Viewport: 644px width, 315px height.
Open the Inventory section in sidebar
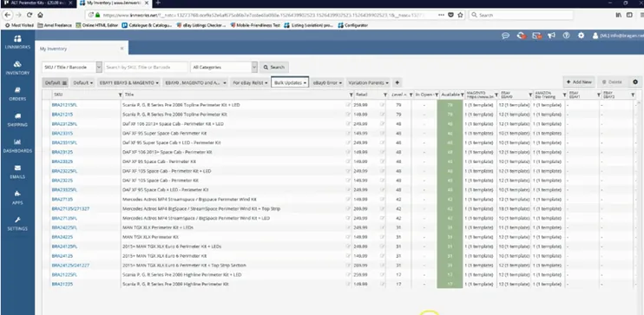[x=17, y=68]
